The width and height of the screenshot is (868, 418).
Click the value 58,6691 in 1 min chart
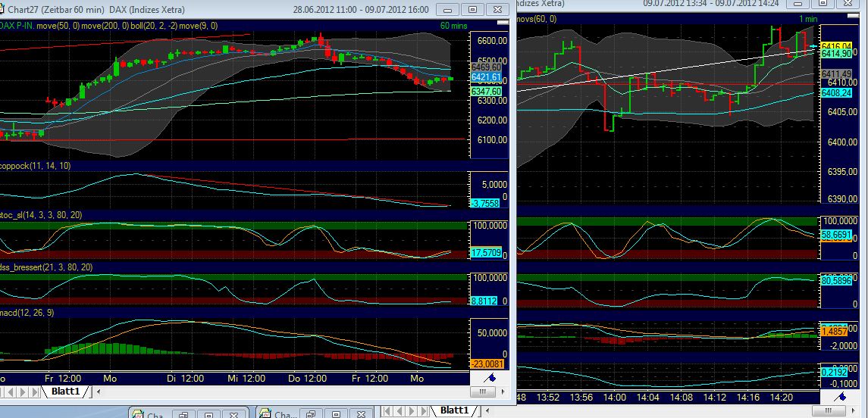[836, 235]
